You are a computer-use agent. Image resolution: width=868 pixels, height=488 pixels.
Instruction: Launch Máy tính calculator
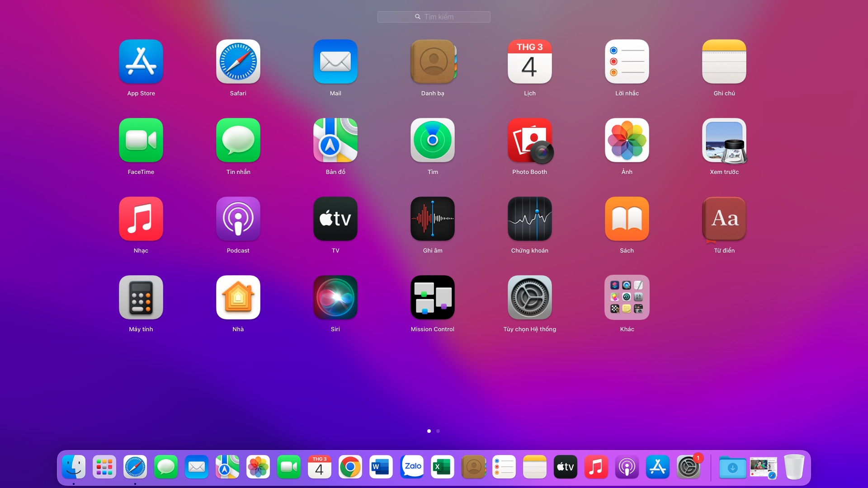[141, 297]
